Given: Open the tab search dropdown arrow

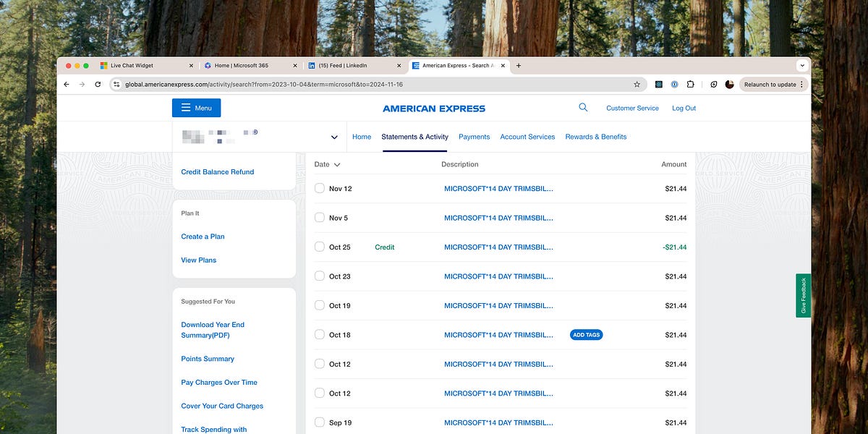Looking at the screenshot, I should coord(801,65).
